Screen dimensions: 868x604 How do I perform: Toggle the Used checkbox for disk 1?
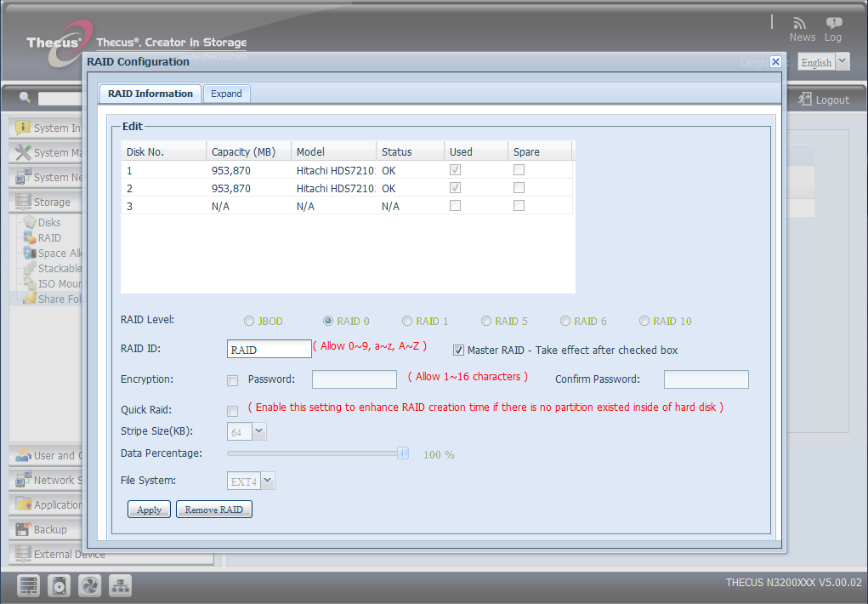click(455, 170)
